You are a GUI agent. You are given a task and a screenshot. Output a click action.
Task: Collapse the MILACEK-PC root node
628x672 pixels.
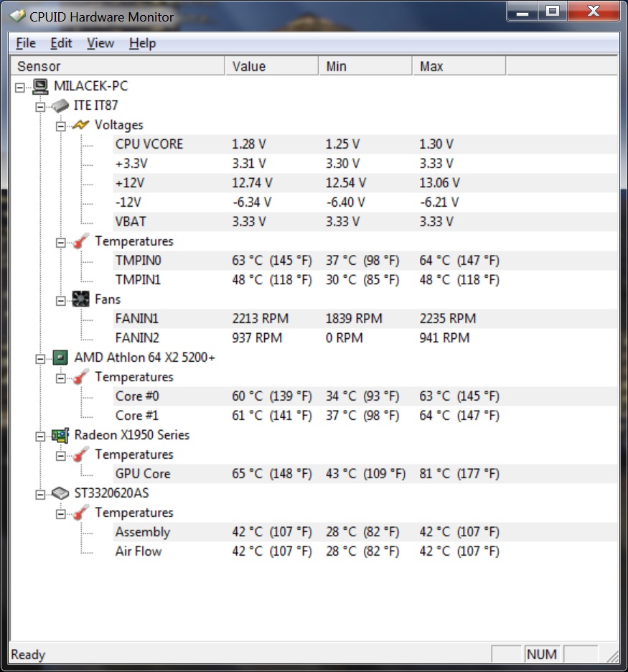pyautogui.click(x=19, y=88)
